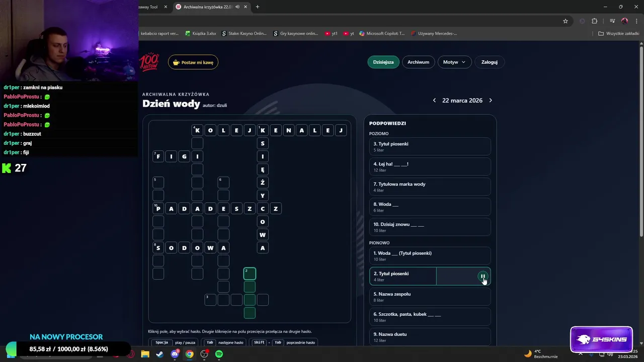Viewport: 644px width, 362px height.
Task: Click the Dzień wody crossword title
Action: pos(171,104)
